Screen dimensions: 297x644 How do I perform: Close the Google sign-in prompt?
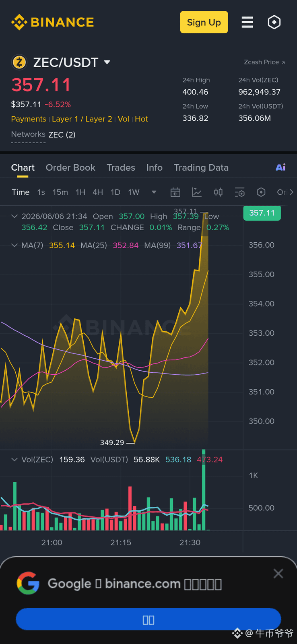click(278, 574)
